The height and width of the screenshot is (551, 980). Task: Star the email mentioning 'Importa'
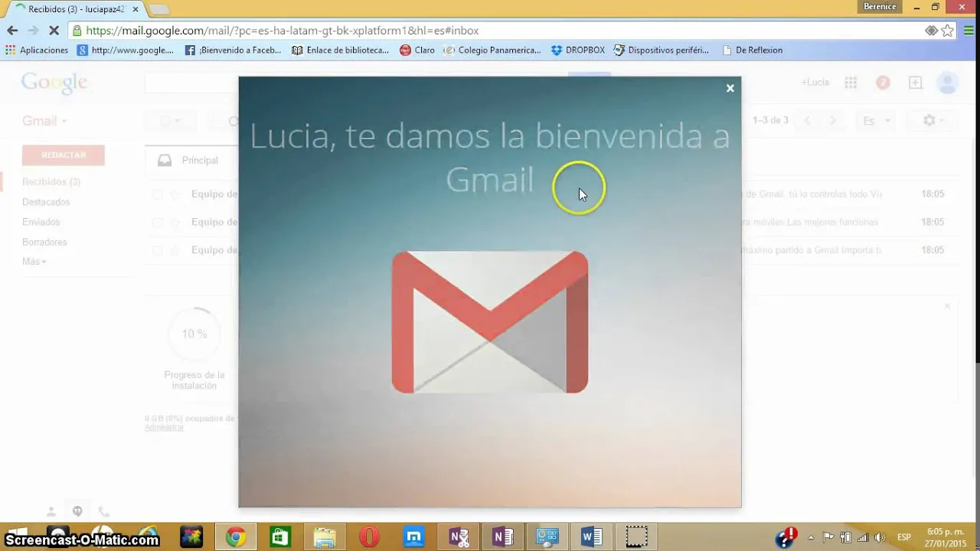pos(175,250)
